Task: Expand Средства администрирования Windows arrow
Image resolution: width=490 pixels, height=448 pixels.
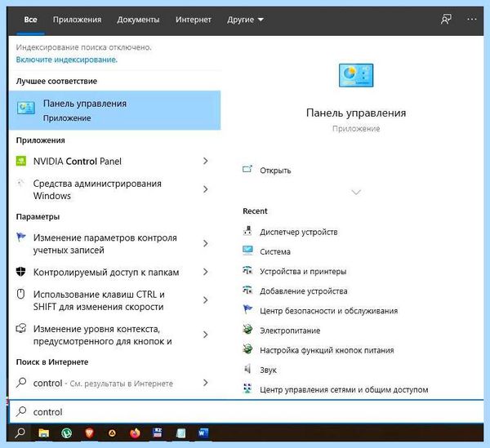Action: [205, 189]
